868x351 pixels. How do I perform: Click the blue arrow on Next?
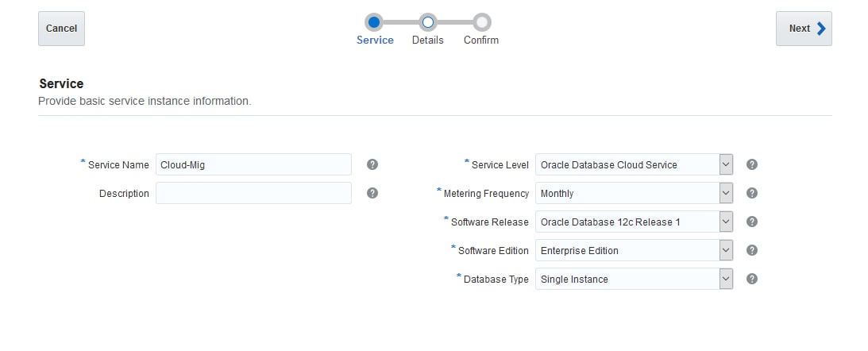coord(821,29)
